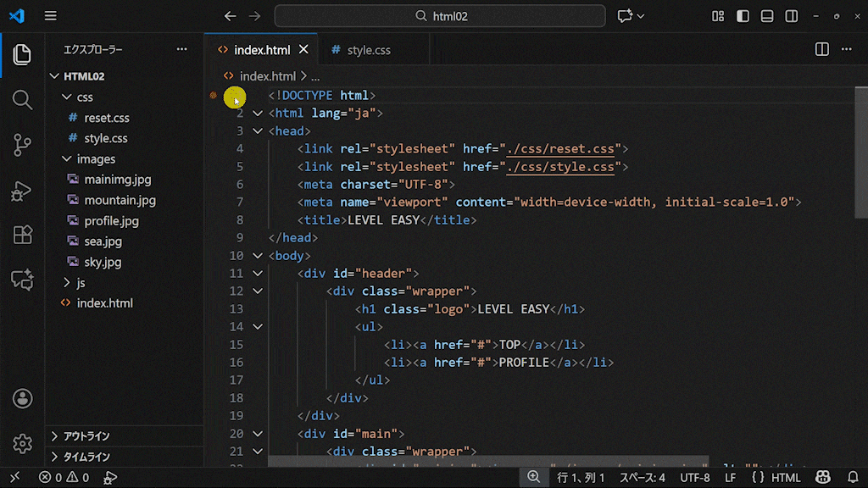The width and height of the screenshot is (868, 488).
Task: Click the horizontal scrollbar in editor
Action: click(x=487, y=463)
